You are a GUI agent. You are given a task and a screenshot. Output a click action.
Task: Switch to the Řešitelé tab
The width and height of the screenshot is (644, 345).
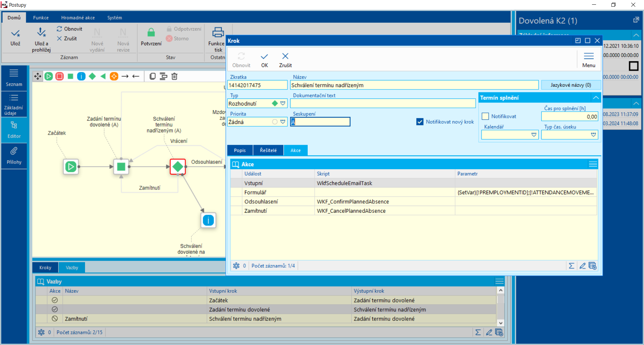pyautogui.click(x=268, y=150)
